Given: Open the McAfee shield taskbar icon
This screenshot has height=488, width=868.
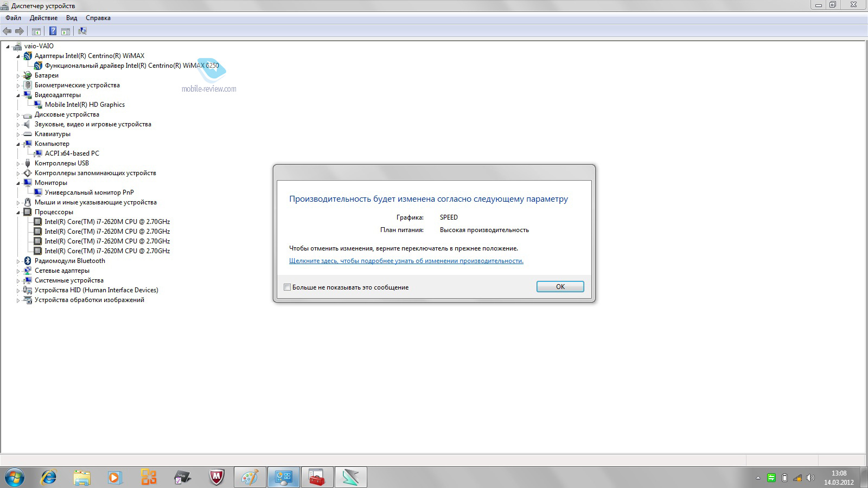Looking at the screenshot, I should [216, 477].
